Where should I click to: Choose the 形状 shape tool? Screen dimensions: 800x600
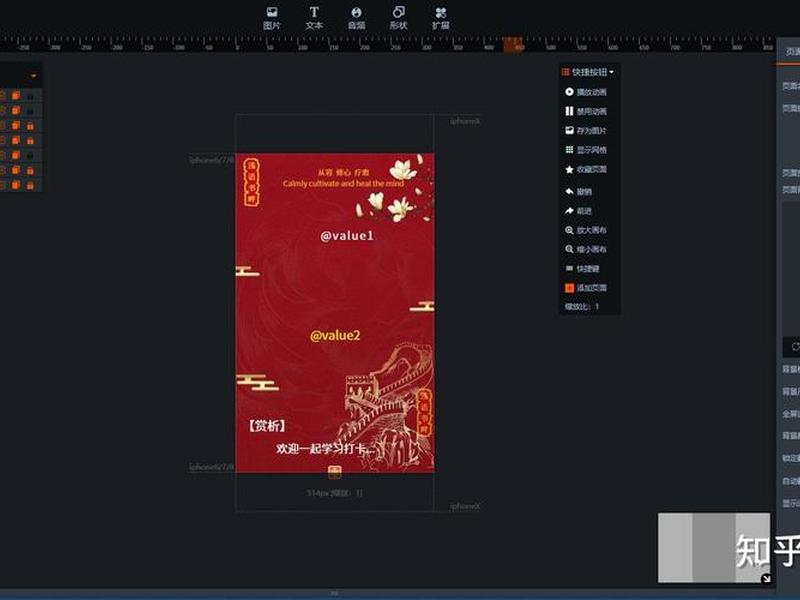[x=398, y=18]
